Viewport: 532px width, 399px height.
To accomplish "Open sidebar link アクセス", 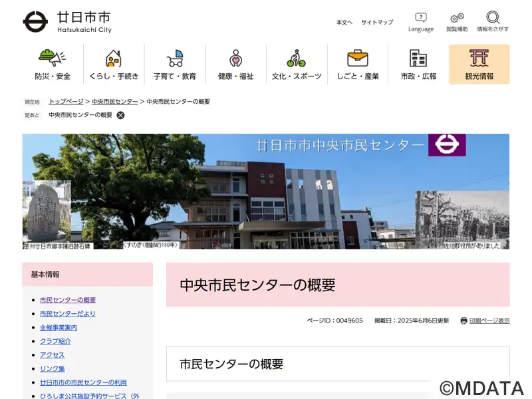I will click(x=53, y=355).
